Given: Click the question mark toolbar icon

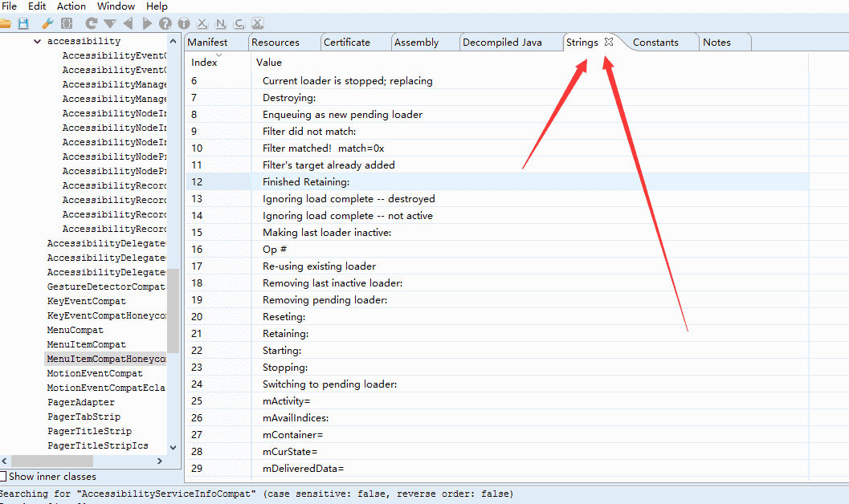Looking at the screenshot, I should coord(165,24).
